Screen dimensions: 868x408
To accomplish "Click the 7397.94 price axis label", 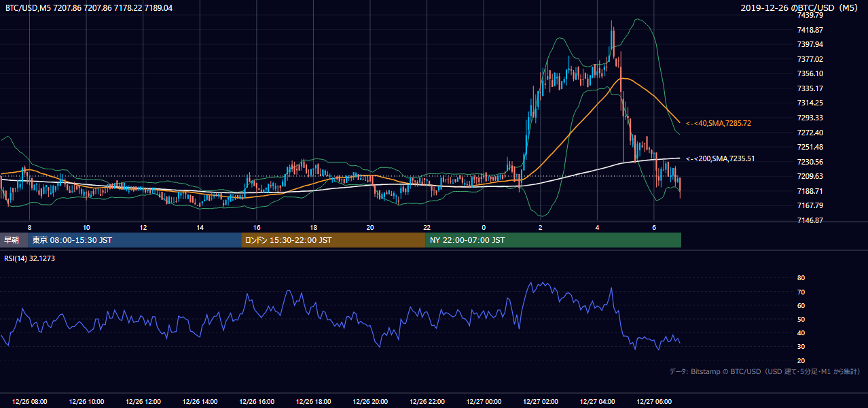I will pos(810,44).
